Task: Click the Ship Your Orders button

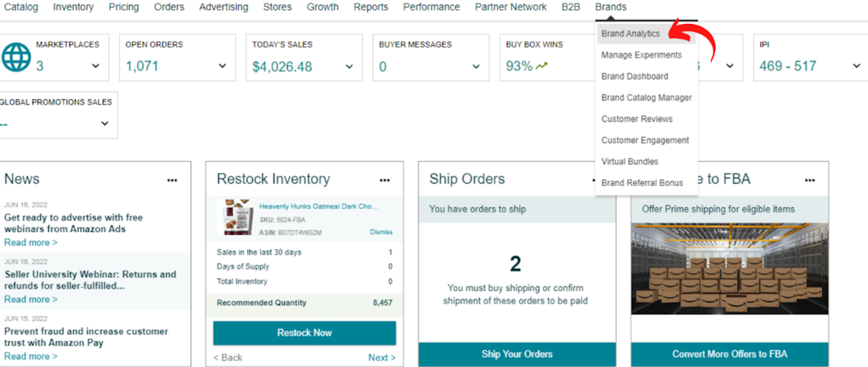Action: pyautogui.click(x=517, y=354)
